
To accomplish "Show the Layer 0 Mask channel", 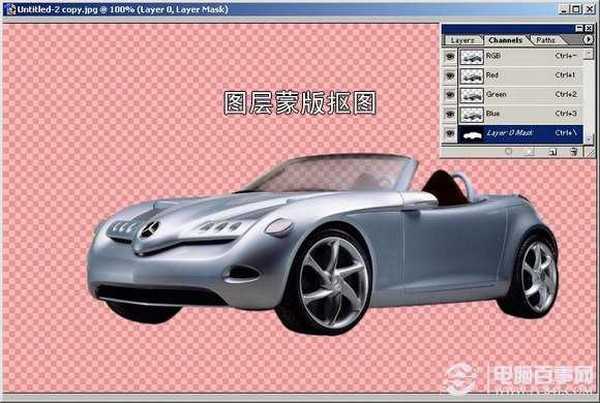I will pyautogui.click(x=450, y=133).
